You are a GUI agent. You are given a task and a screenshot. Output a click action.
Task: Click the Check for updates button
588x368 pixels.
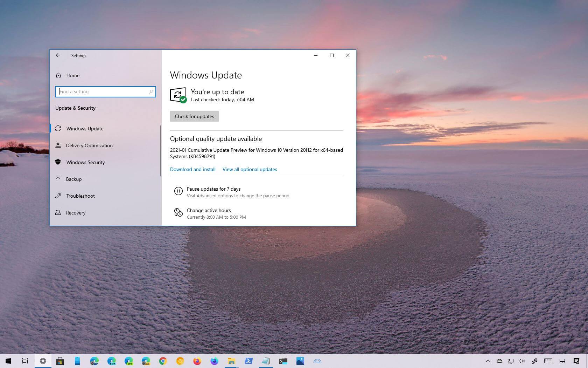point(194,116)
